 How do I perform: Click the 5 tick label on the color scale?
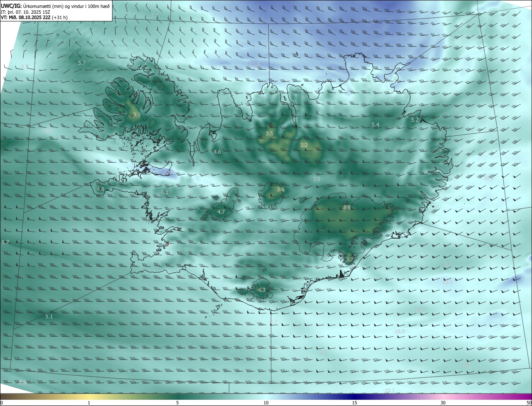point(177,403)
